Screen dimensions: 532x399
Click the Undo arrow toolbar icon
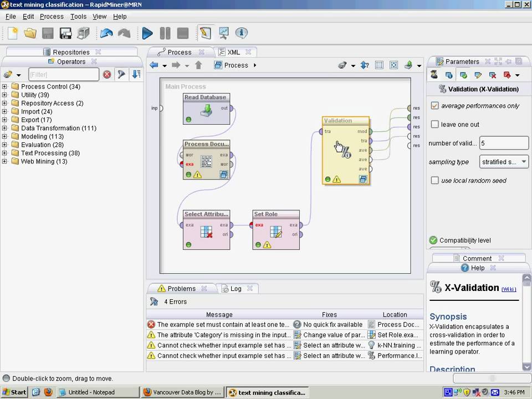point(106,33)
